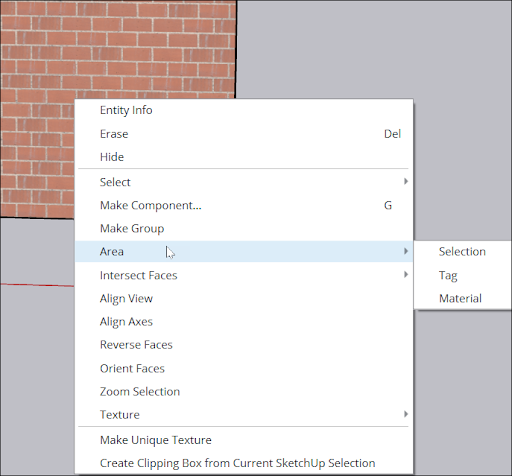Select Orient Faces entry

[244, 368]
